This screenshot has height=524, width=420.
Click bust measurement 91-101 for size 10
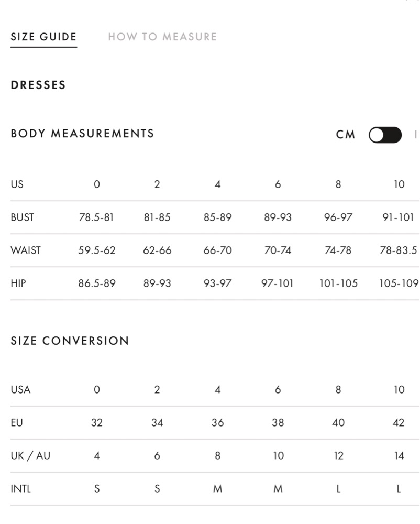click(x=399, y=217)
